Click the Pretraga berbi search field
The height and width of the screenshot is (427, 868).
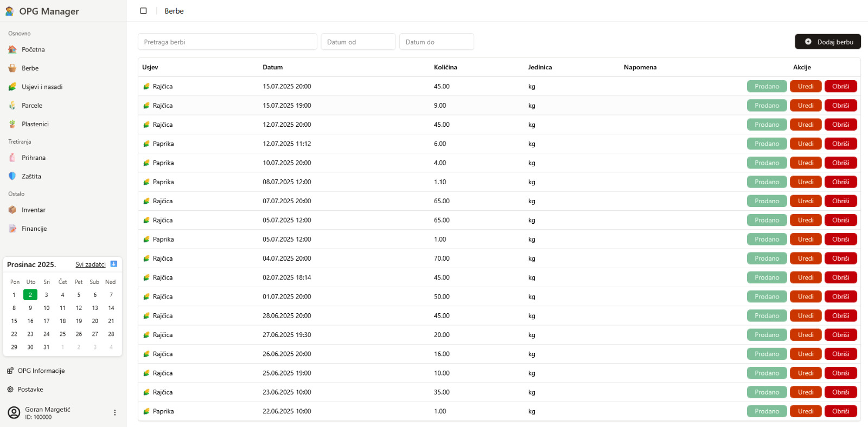pyautogui.click(x=227, y=42)
